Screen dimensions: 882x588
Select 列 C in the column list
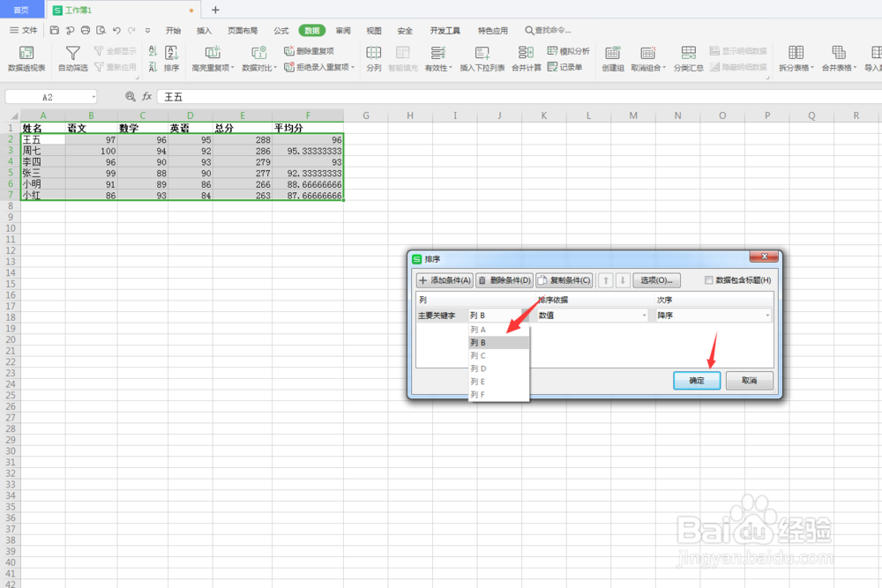coord(499,355)
